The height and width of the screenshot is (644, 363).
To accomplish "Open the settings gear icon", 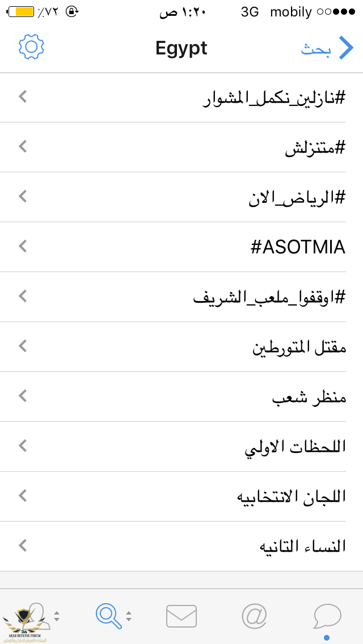I will [31, 47].
